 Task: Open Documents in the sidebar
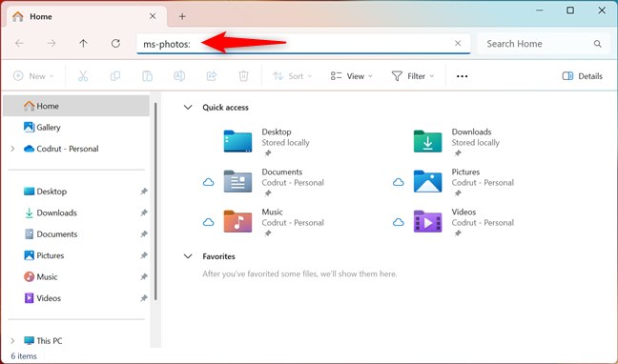point(51,234)
